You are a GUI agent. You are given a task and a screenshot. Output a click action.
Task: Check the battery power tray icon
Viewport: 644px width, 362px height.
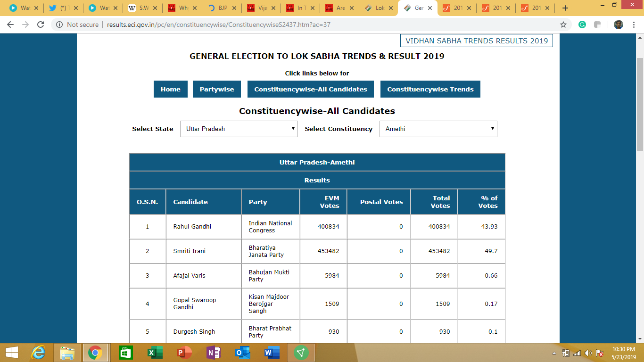coord(566,353)
